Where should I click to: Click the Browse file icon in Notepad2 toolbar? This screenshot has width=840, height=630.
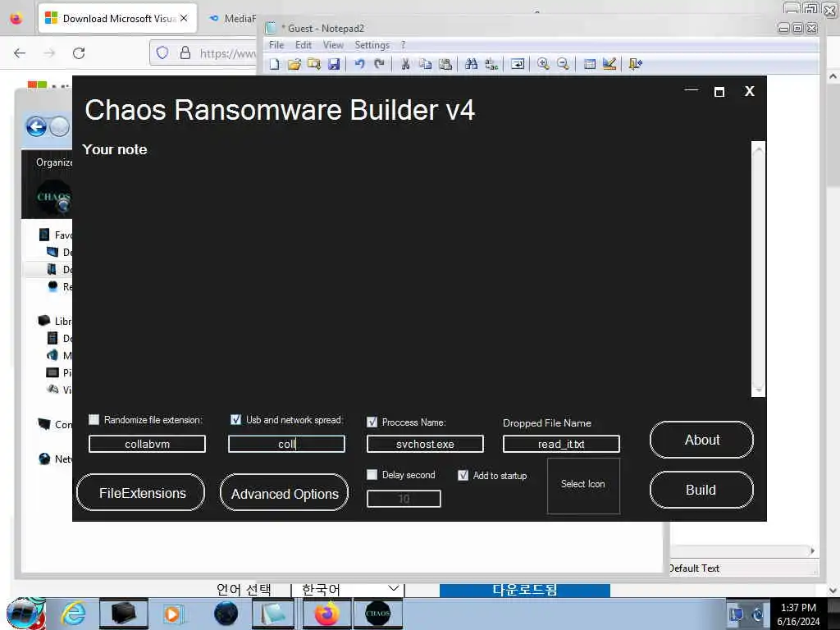[x=314, y=64]
